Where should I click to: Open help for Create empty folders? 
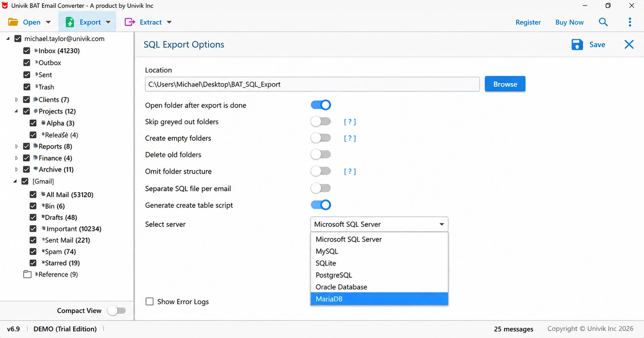pyautogui.click(x=350, y=138)
